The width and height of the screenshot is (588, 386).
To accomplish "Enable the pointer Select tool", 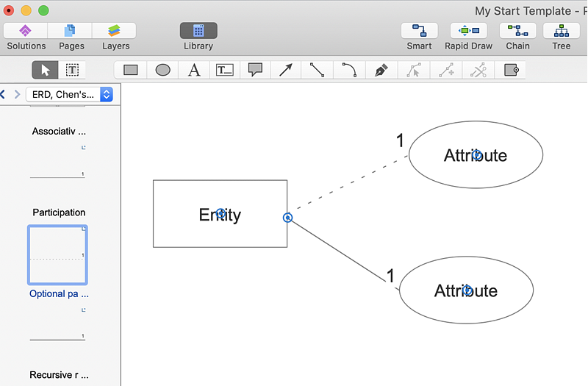I will (x=46, y=71).
